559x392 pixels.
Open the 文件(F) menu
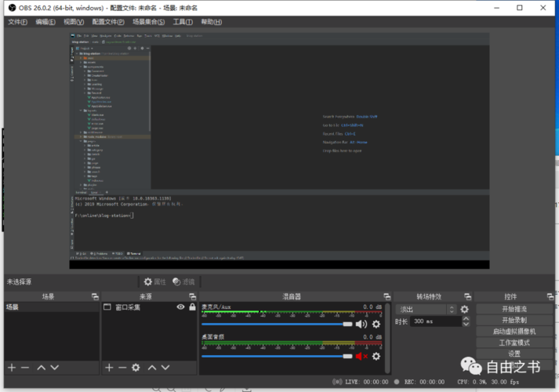(x=17, y=22)
